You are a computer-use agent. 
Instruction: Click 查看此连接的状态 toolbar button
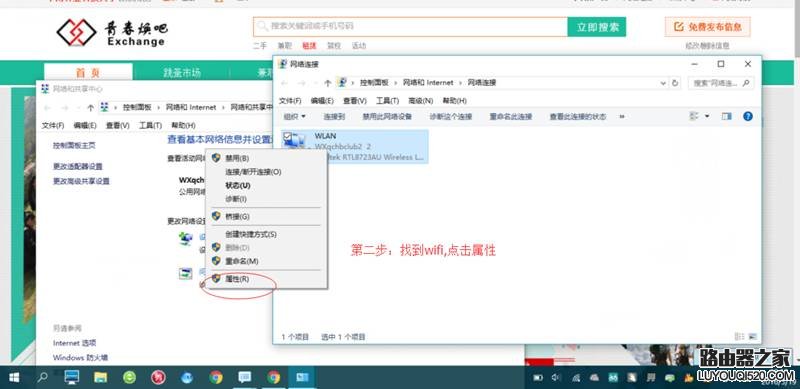click(x=578, y=116)
